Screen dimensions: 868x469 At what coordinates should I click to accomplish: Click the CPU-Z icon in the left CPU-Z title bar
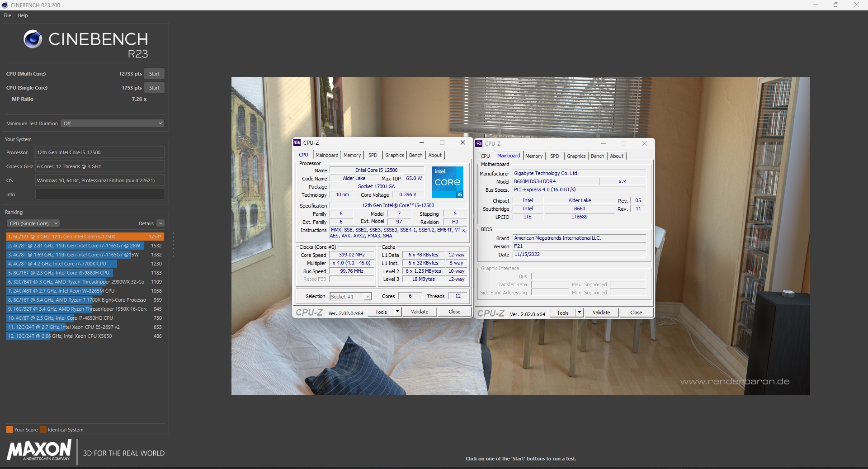tap(297, 142)
